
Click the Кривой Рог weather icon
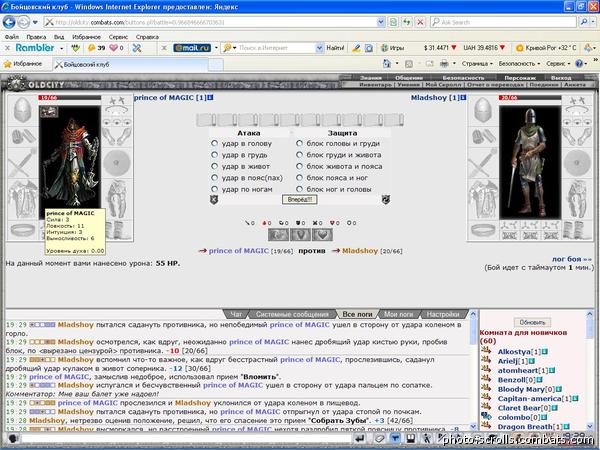pos(520,48)
